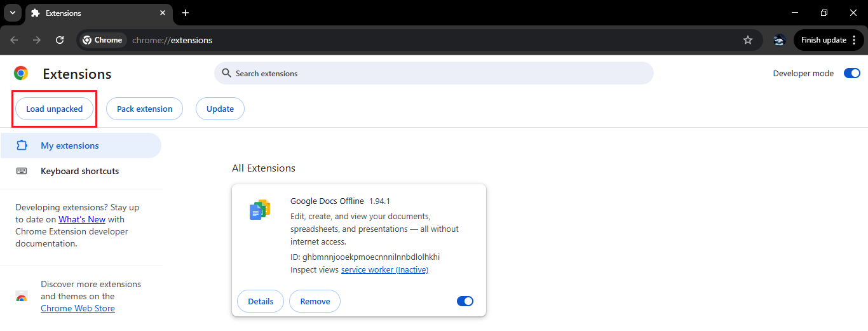Click the bookmark star icon
This screenshot has width=868, height=331.
[x=748, y=40]
